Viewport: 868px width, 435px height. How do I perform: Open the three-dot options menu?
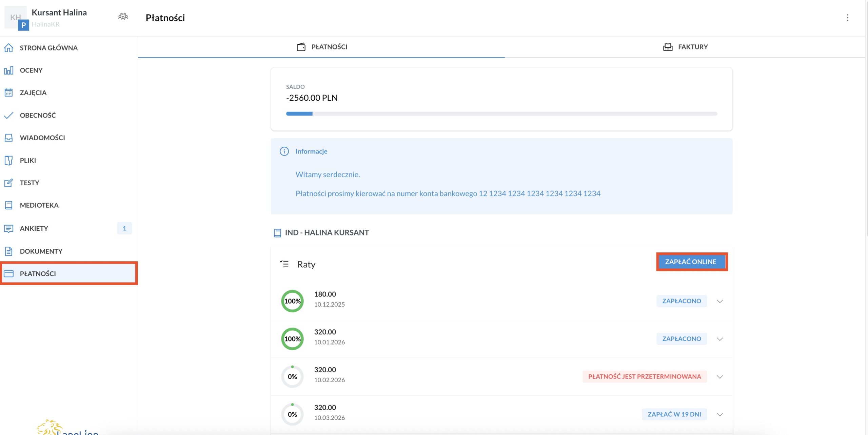[x=847, y=18]
